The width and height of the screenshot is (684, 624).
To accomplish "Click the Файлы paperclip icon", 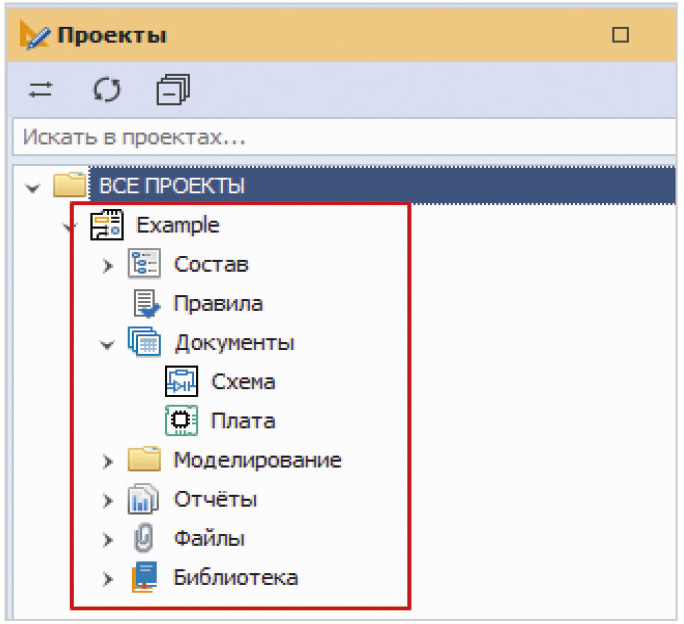I will (x=144, y=538).
